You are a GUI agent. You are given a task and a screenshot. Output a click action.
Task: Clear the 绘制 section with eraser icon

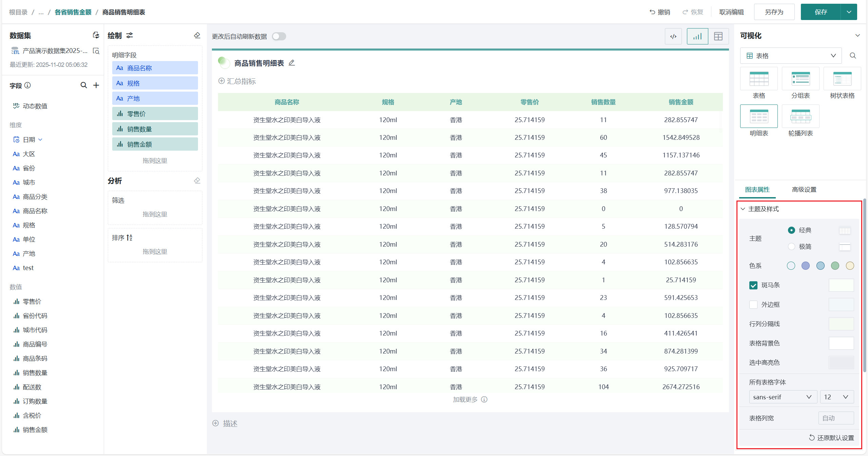(x=197, y=35)
